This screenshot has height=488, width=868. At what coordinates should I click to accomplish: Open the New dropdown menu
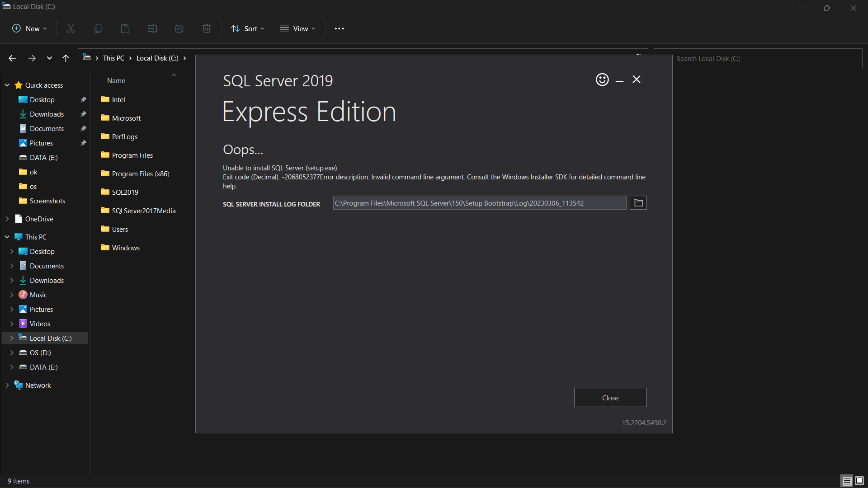click(29, 28)
